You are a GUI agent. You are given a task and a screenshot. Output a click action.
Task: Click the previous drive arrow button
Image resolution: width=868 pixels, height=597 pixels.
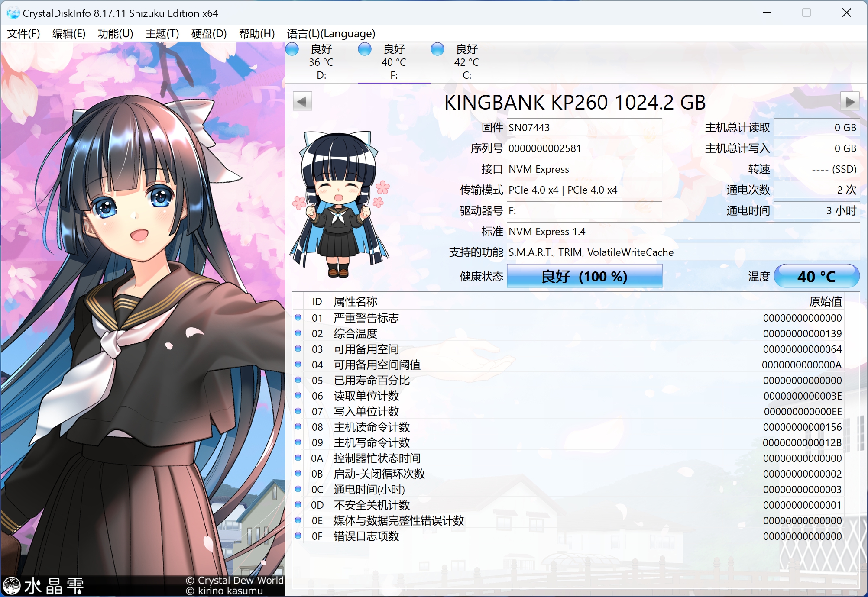(x=302, y=101)
